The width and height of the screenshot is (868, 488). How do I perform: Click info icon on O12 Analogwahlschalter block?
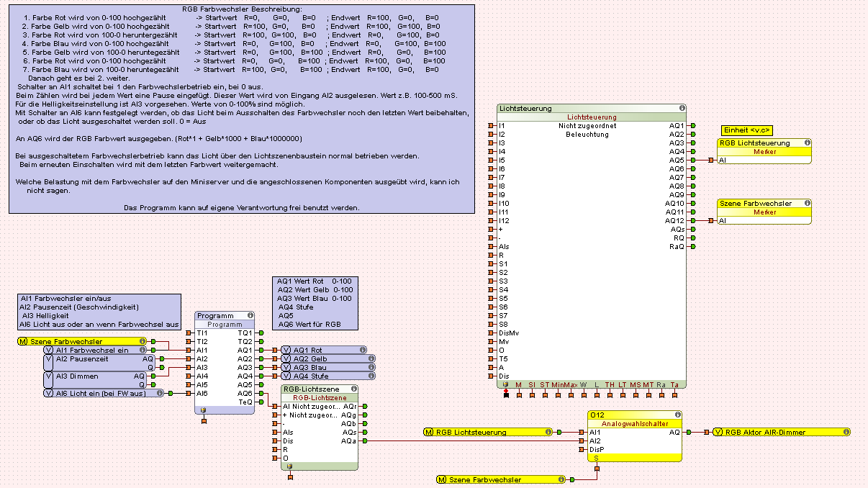[677, 415]
